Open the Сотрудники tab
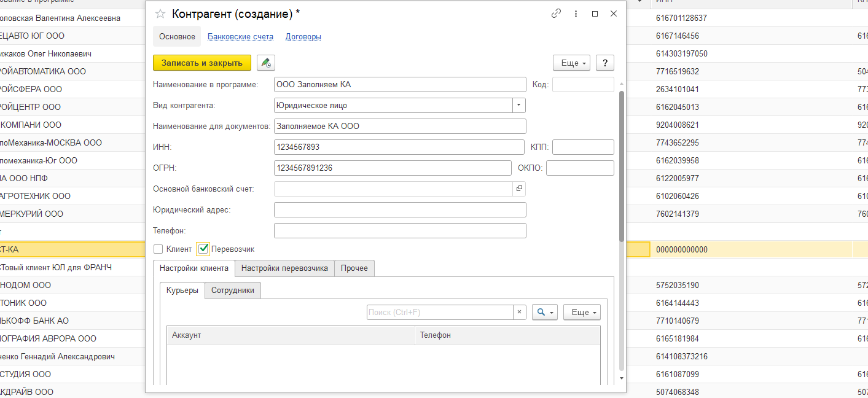Image resolution: width=868 pixels, height=398 pixels. click(x=233, y=290)
